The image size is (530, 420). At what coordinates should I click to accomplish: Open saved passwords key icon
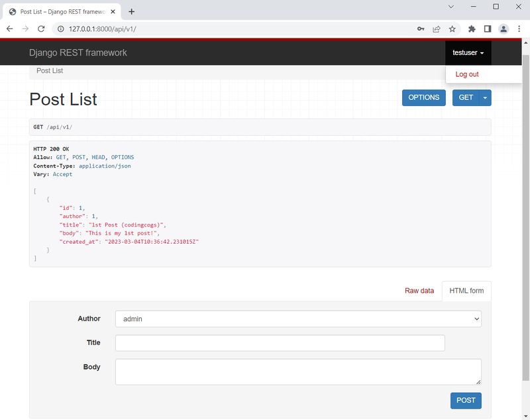click(421, 29)
